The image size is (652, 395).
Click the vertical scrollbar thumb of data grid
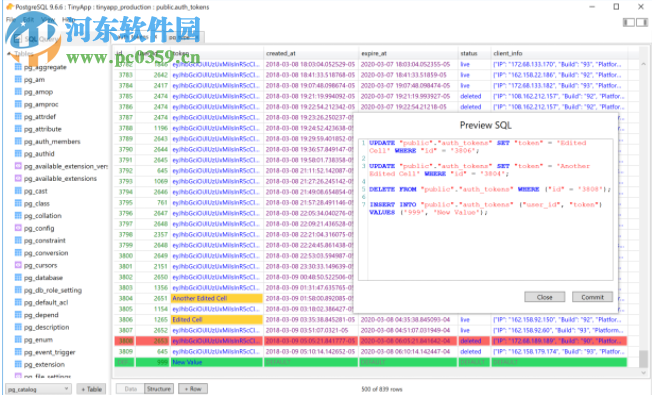[643, 359]
